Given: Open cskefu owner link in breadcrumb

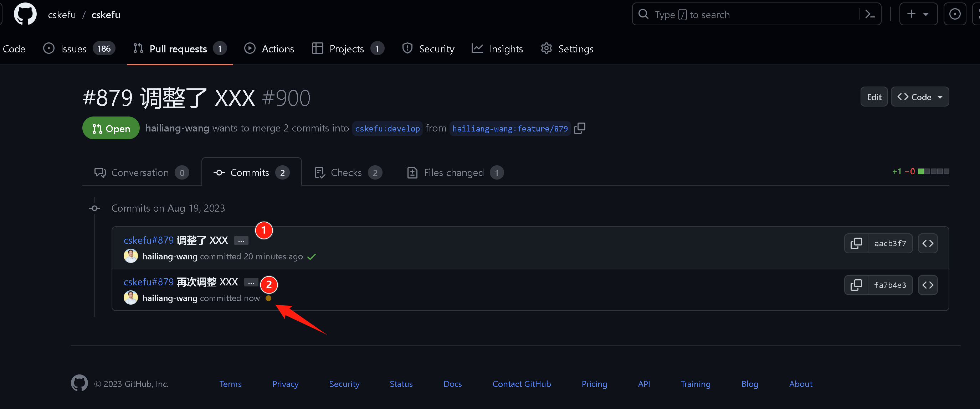Looking at the screenshot, I should click(62, 15).
